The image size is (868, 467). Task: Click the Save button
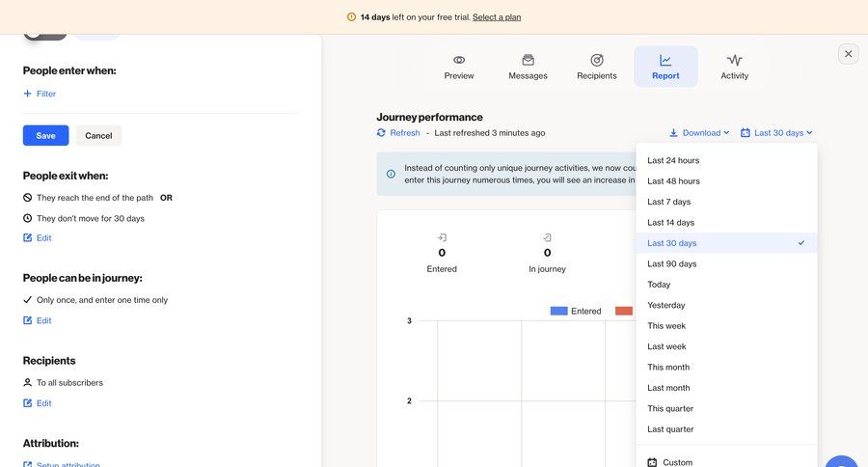pyautogui.click(x=46, y=135)
